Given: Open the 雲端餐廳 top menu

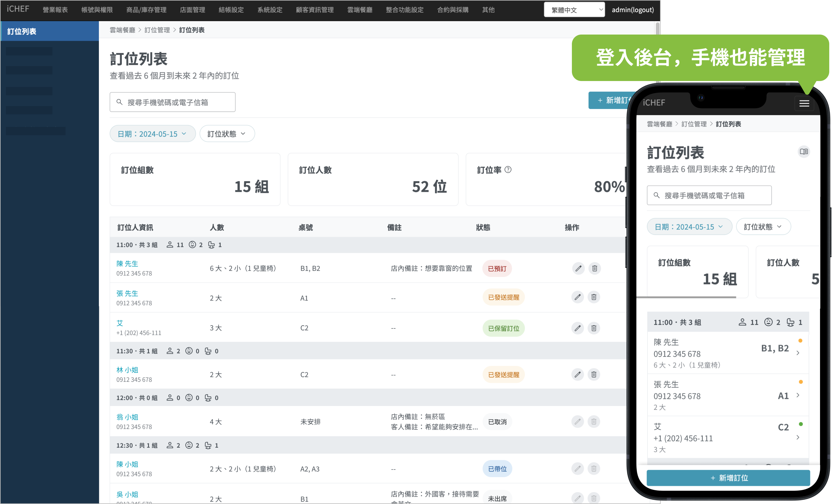Looking at the screenshot, I should (360, 10).
